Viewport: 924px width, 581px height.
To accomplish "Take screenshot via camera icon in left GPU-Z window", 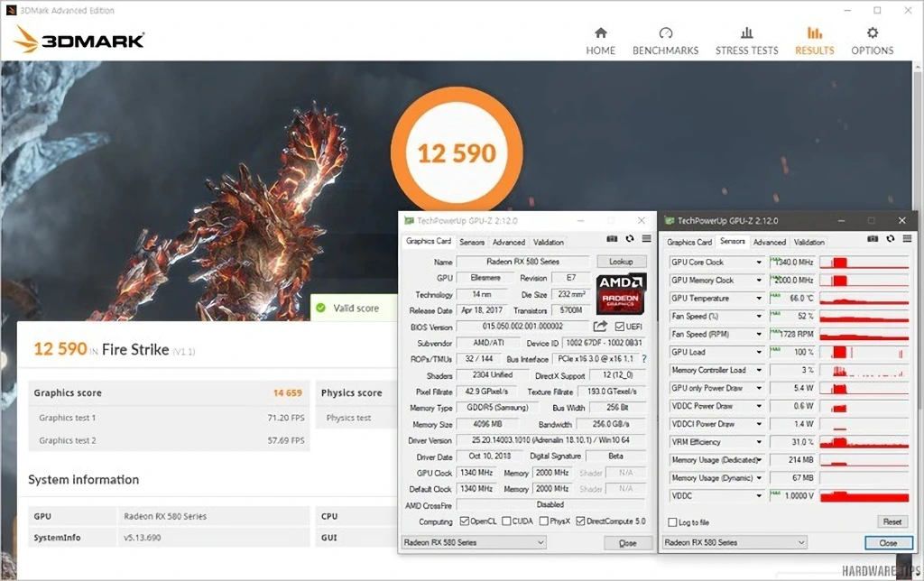I will (x=613, y=239).
